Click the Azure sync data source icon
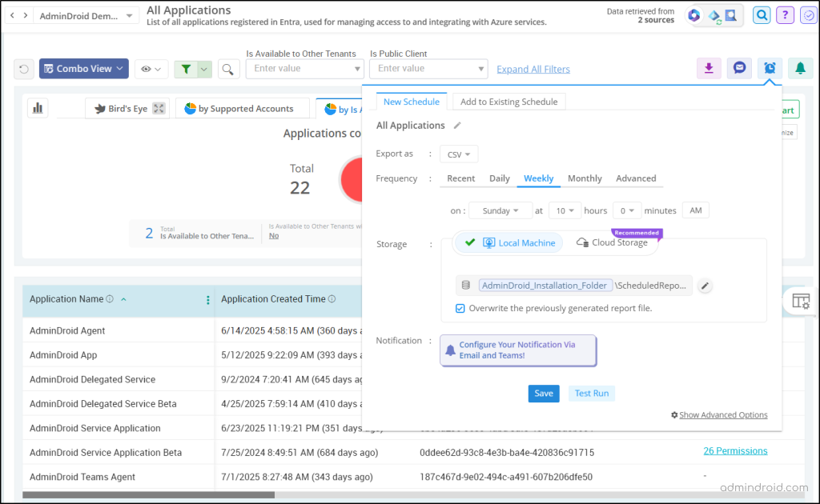This screenshot has width=820, height=504. (x=713, y=16)
